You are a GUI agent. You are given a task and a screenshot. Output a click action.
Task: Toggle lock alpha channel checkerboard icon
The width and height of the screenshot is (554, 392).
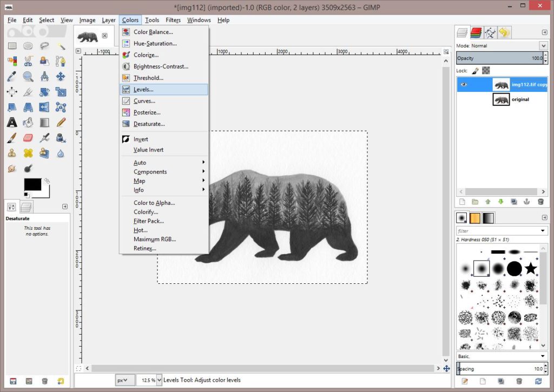point(486,71)
